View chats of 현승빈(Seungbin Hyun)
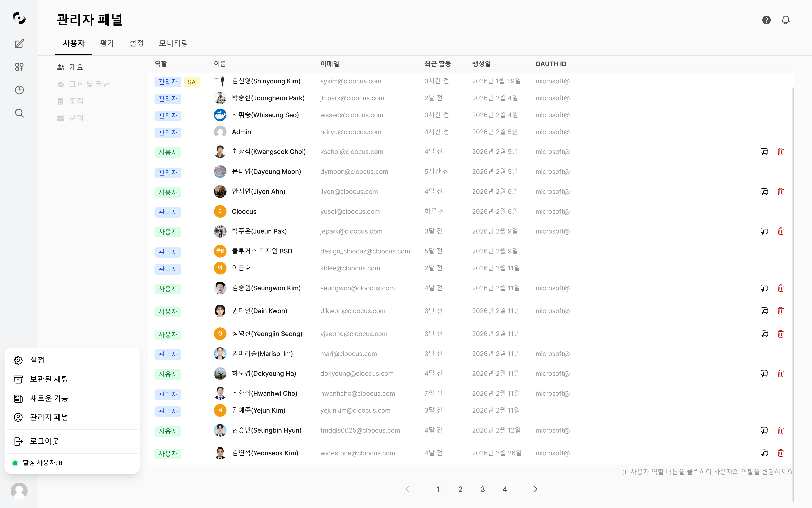 (x=764, y=430)
